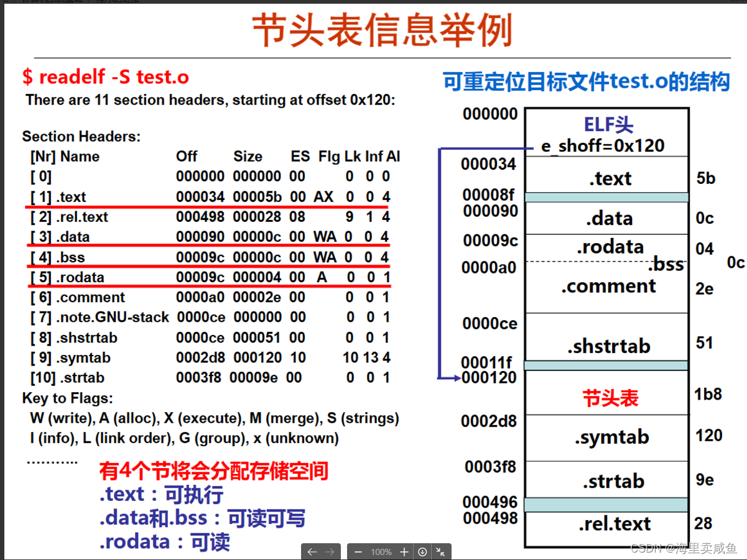The height and width of the screenshot is (560, 747).
Task: Click the 'Section Headers:' label
Action: pos(81,136)
